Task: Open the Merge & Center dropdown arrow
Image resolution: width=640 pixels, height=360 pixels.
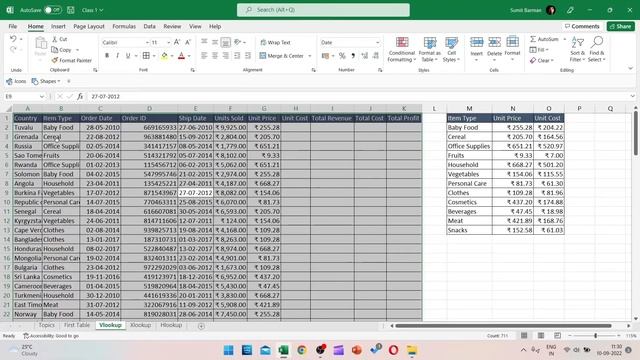Action: pos(309,56)
